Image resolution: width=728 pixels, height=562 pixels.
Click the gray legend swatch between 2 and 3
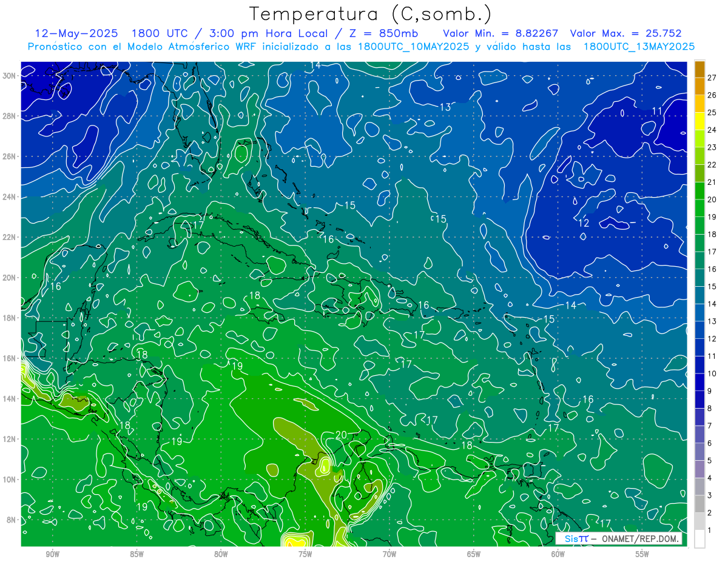pyautogui.click(x=699, y=504)
